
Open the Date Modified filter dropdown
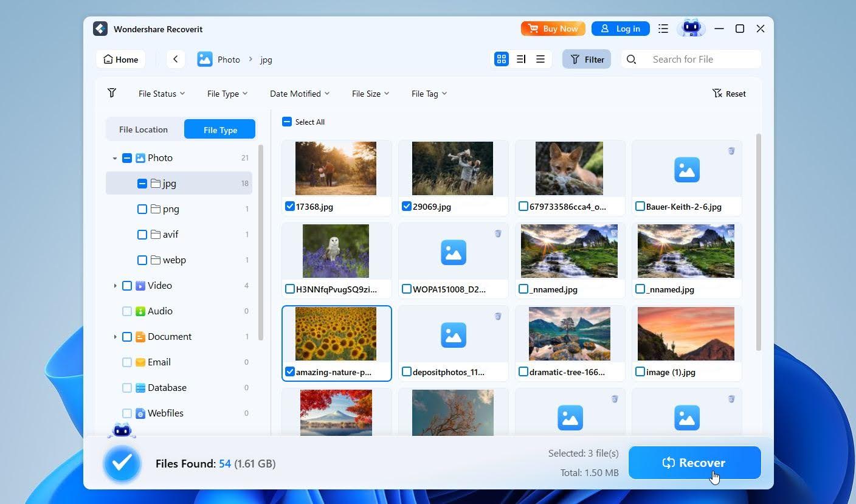[300, 94]
